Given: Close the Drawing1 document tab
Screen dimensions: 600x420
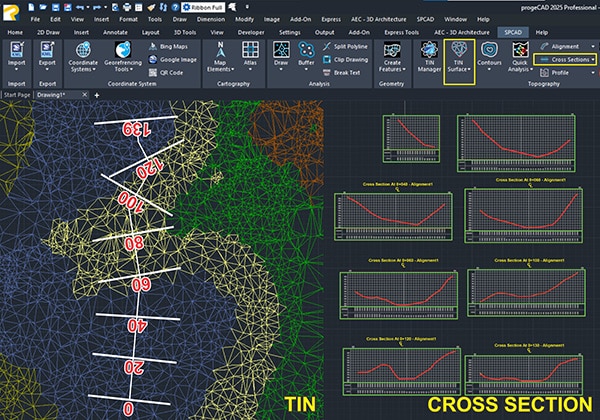Looking at the screenshot, I should click(x=83, y=94).
